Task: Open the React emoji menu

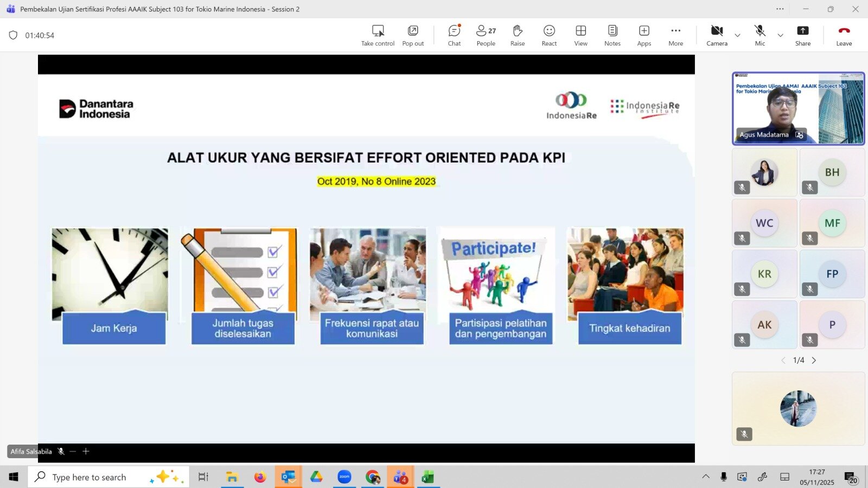Action: pyautogui.click(x=549, y=35)
